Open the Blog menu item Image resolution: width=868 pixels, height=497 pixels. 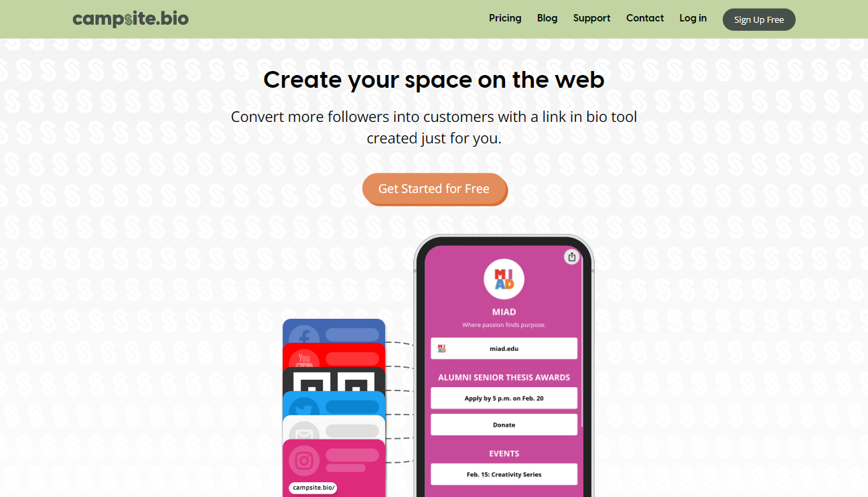547,18
